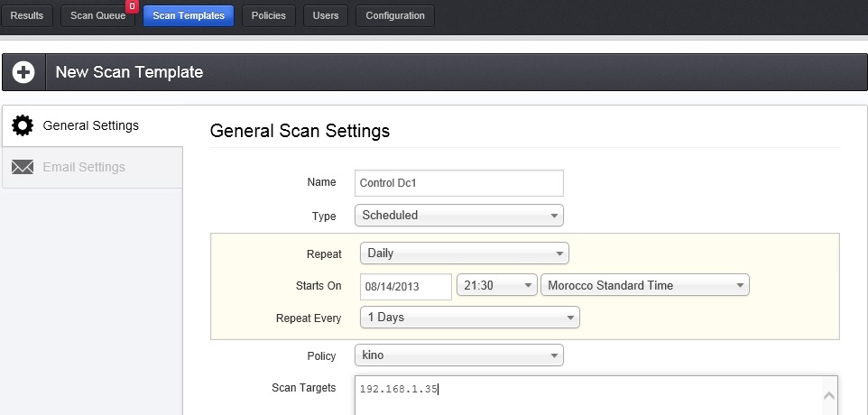Switch to the Scan Templates tab
The height and width of the screenshot is (415, 868).
click(189, 16)
